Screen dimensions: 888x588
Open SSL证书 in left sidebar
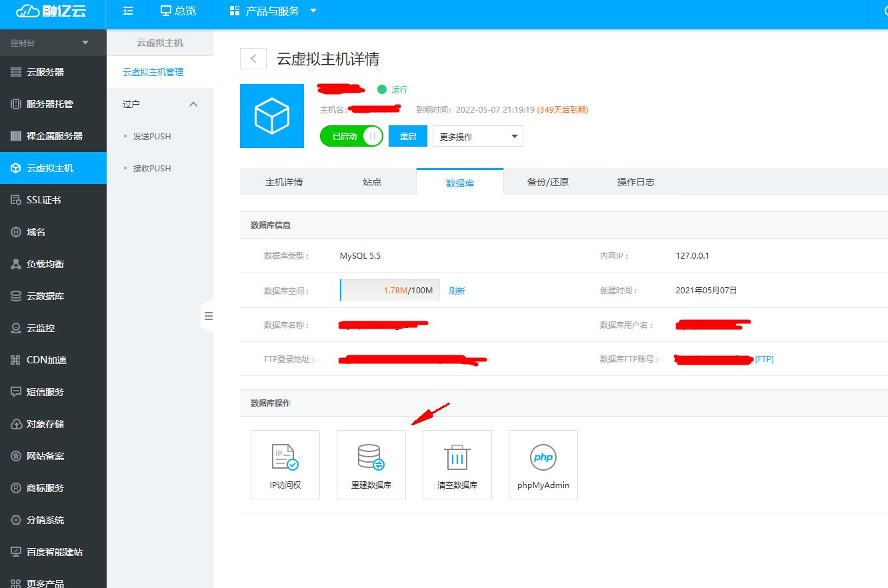tap(44, 200)
